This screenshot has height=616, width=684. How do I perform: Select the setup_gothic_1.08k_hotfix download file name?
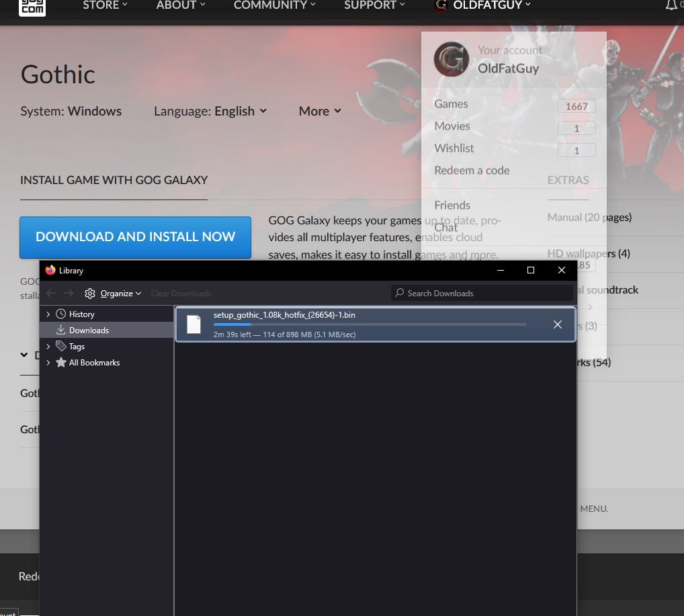(x=284, y=315)
